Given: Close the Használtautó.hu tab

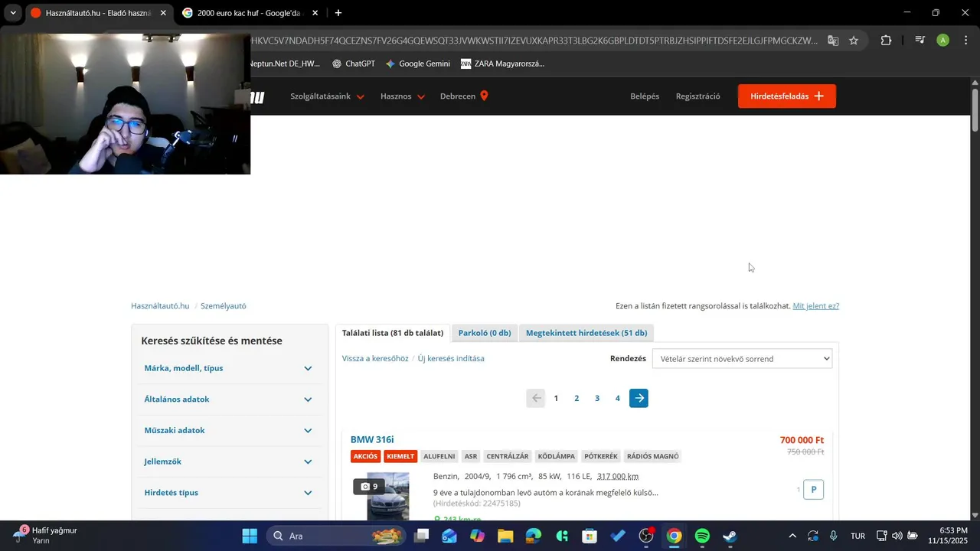Looking at the screenshot, I should 163,13.
